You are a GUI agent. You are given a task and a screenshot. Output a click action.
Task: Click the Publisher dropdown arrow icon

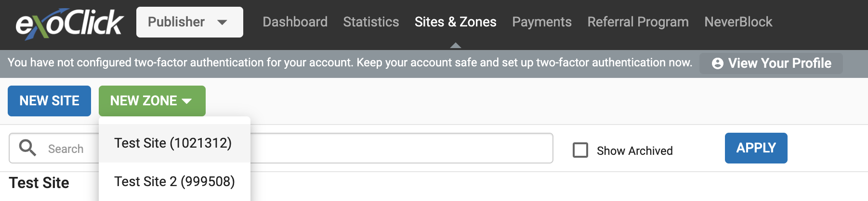222,22
